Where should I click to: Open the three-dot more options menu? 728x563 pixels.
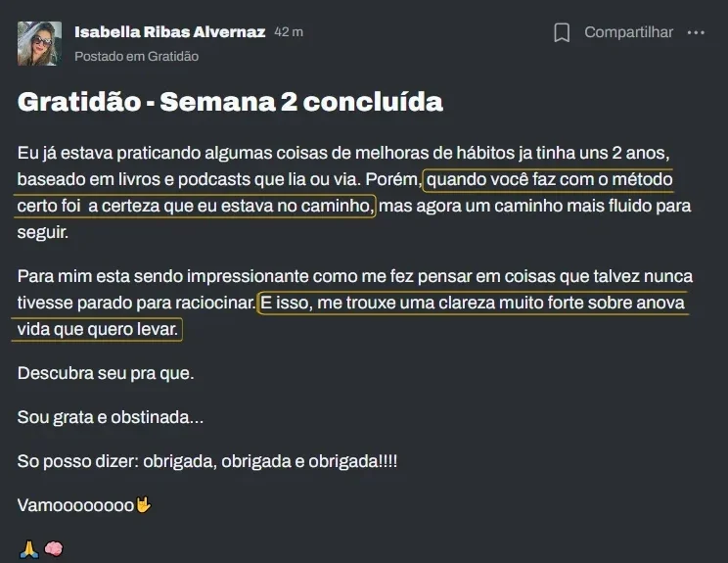pos(696,32)
